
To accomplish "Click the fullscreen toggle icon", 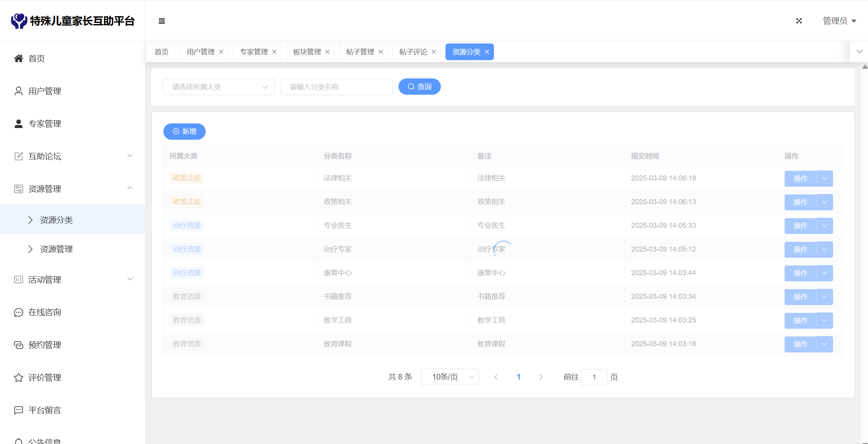I will 799,21.
